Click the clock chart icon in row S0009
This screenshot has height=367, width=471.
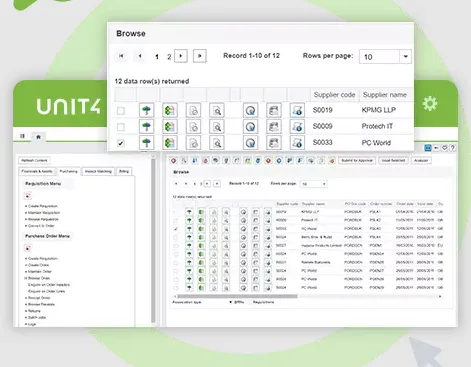point(250,127)
